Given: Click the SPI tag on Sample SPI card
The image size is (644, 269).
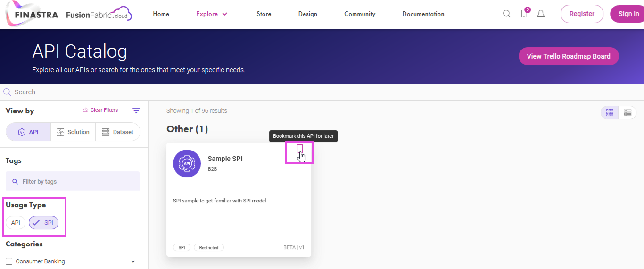Looking at the screenshot, I should [x=182, y=247].
